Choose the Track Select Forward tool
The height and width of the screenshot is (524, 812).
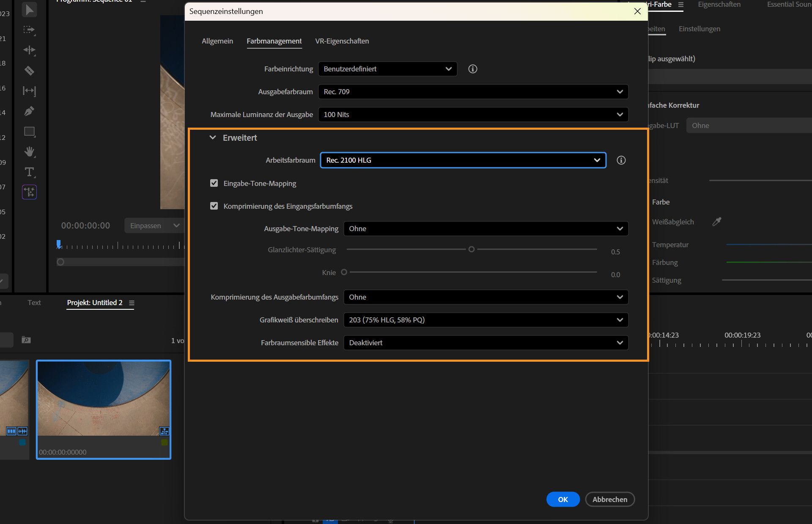point(30,30)
